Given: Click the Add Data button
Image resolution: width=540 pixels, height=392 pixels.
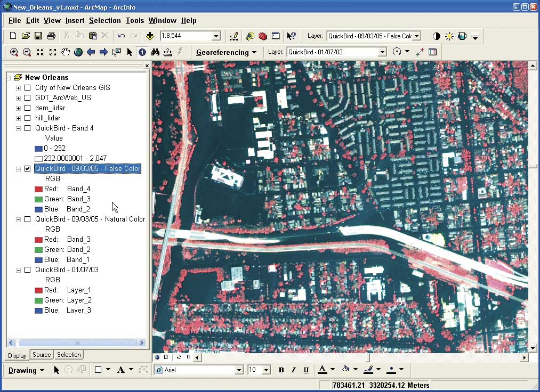Looking at the screenshot, I should tap(150, 36).
